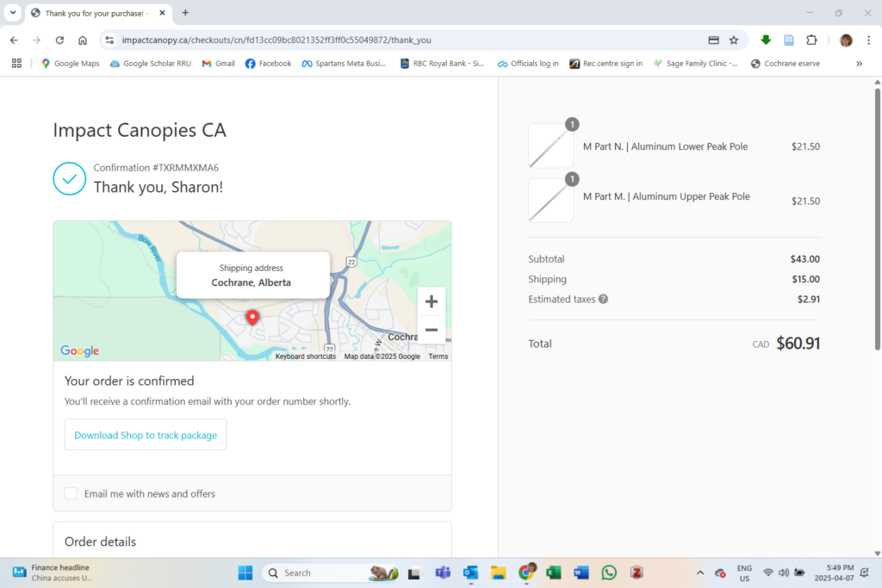Open the Windows Start menu

click(245, 573)
